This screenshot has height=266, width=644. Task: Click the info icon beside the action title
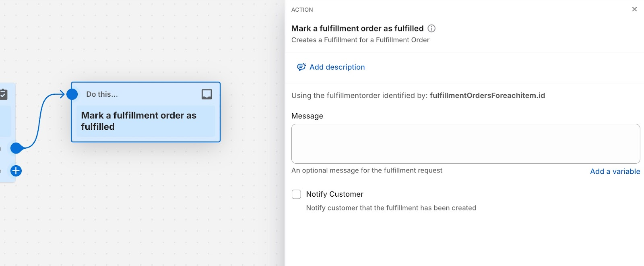431,29
